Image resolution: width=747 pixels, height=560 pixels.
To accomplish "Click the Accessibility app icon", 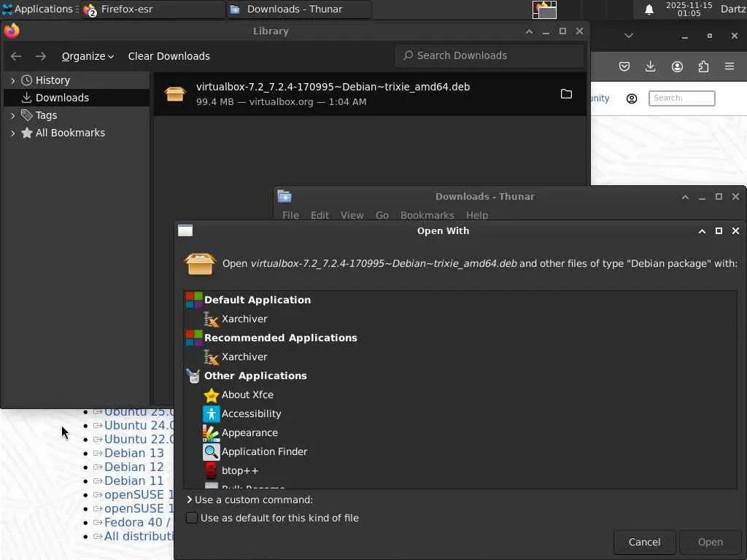I will tap(211, 414).
